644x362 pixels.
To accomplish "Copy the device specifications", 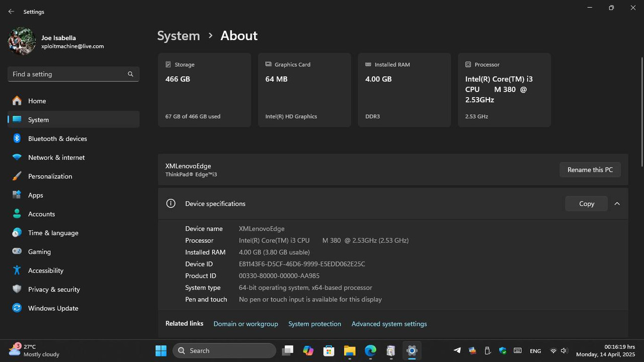I will pos(586,204).
